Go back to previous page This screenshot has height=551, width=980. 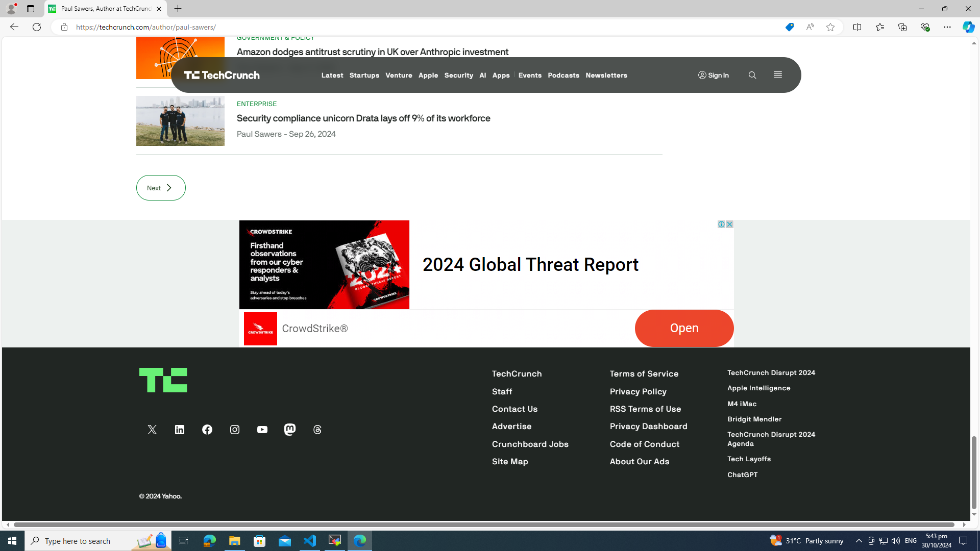[x=14, y=27]
